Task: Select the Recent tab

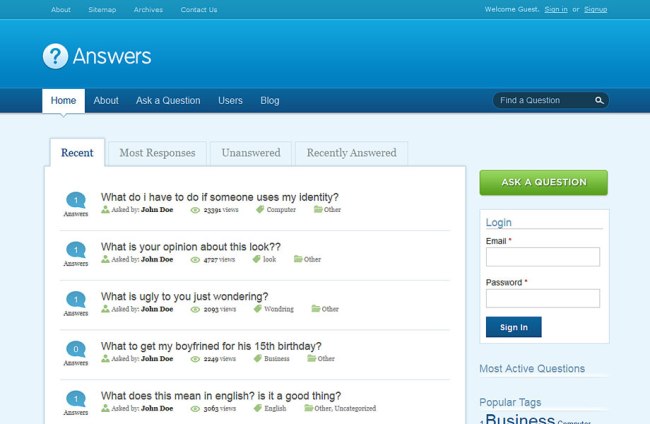Action: [x=77, y=153]
